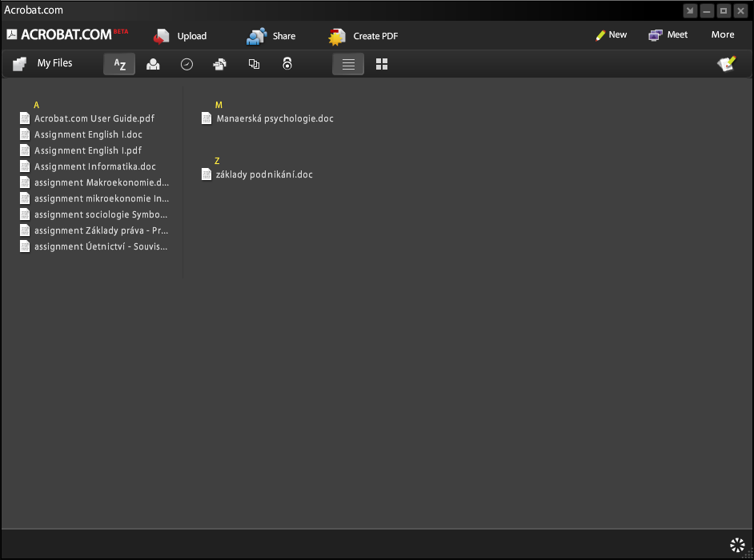The height and width of the screenshot is (560, 754).
Task: Select assignment Základy práva file
Action: click(x=101, y=230)
